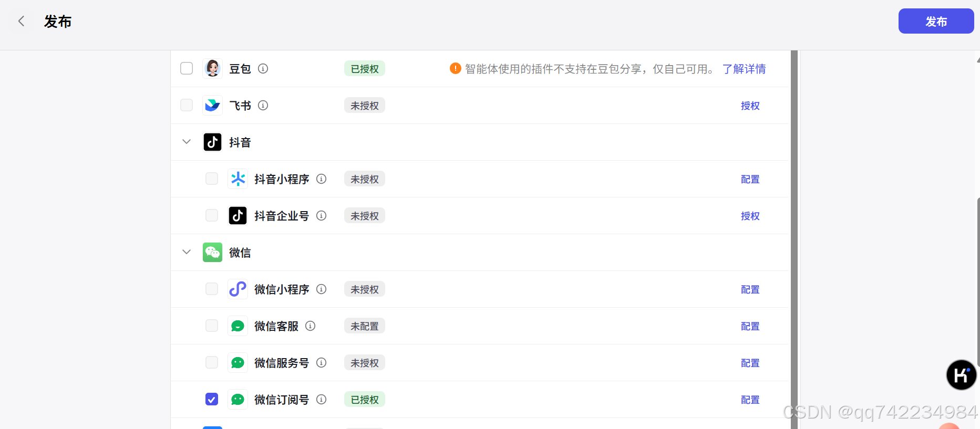Collapse the 抖音 group chevron
Viewport: 980px width, 429px height.
pos(187,142)
